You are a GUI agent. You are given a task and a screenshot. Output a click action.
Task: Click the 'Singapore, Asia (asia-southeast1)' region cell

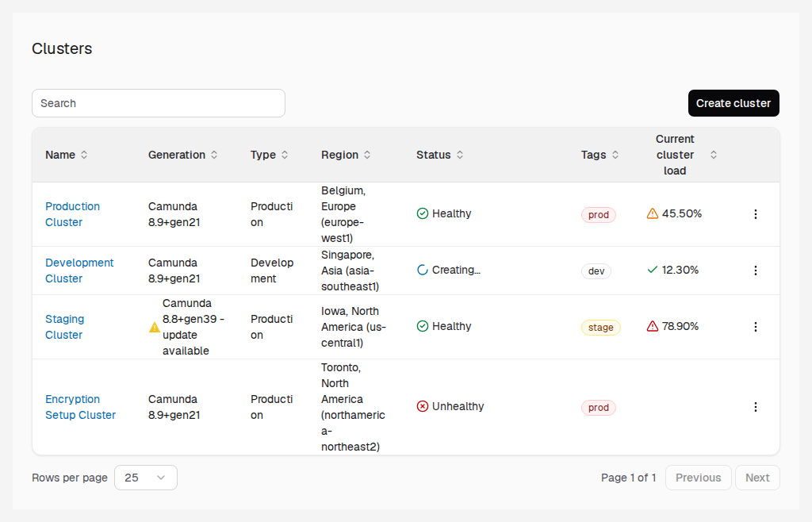point(350,271)
